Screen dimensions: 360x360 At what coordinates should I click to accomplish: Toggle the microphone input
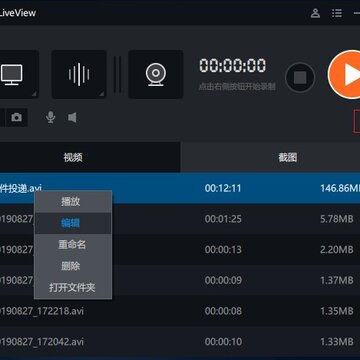pyautogui.click(x=51, y=117)
